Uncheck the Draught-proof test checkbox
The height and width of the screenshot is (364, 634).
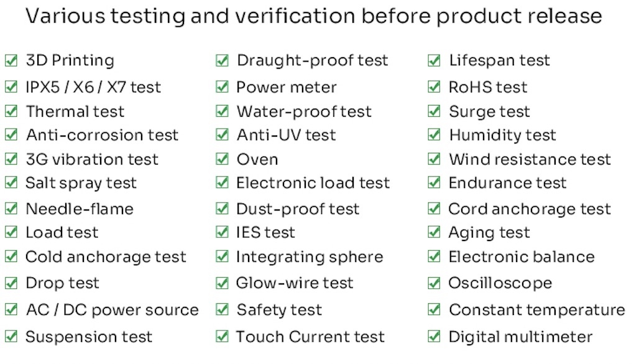pos(222,61)
